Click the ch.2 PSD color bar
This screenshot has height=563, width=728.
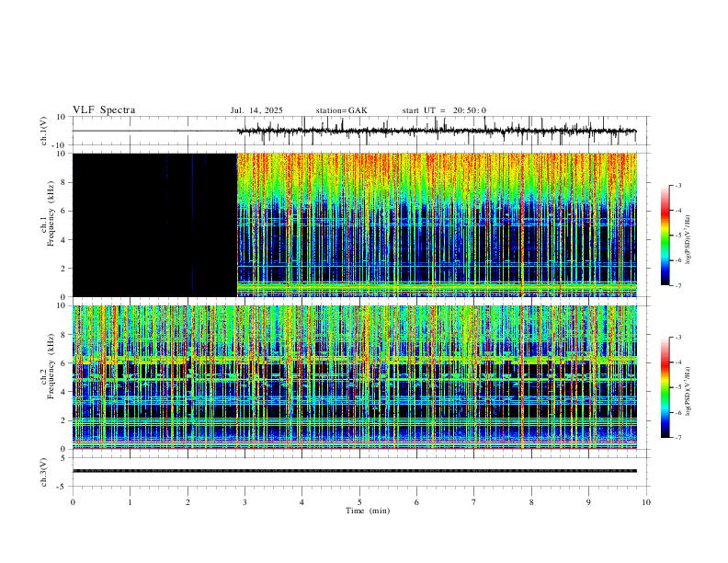click(665, 387)
